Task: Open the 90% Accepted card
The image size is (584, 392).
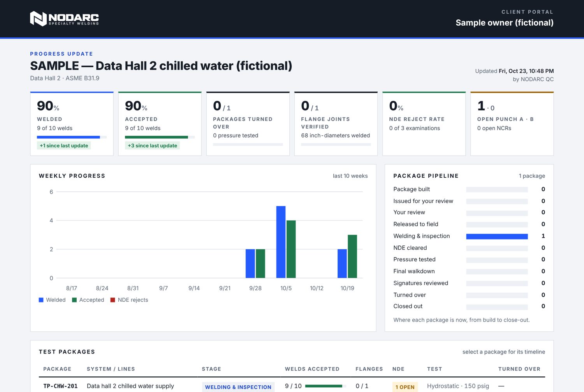Action: (160, 124)
